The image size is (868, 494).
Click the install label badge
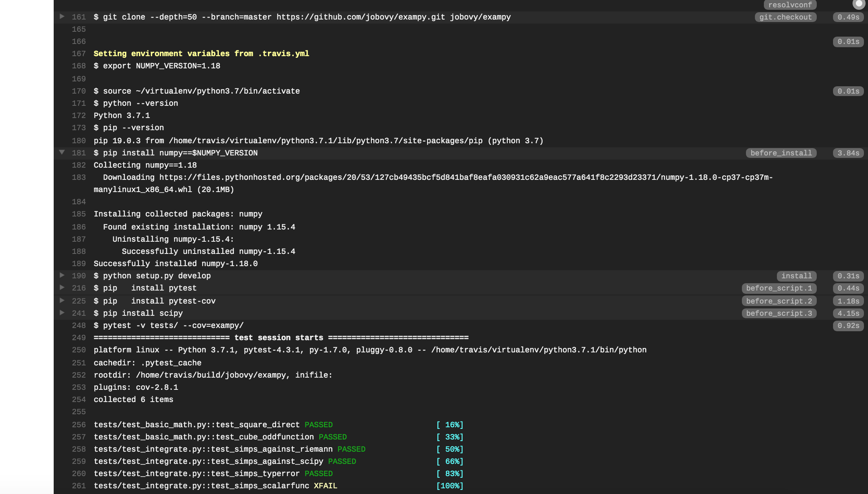click(796, 276)
